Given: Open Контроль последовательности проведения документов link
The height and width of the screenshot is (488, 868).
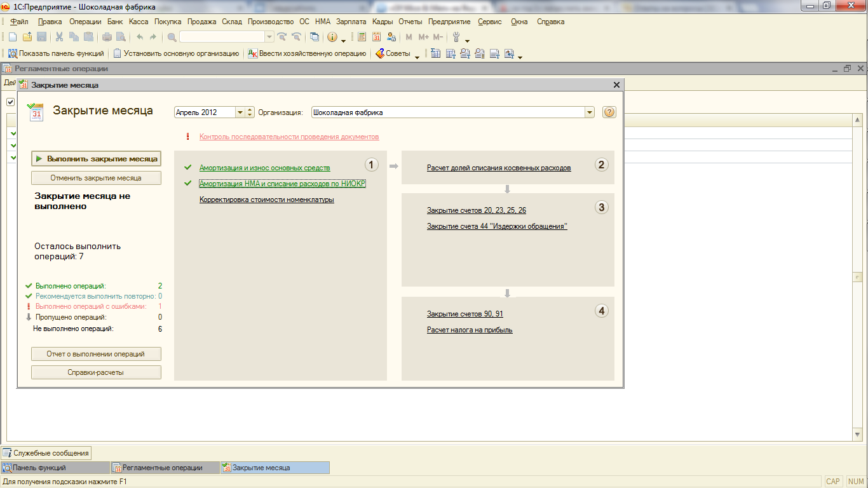Looking at the screenshot, I should (289, 137).
